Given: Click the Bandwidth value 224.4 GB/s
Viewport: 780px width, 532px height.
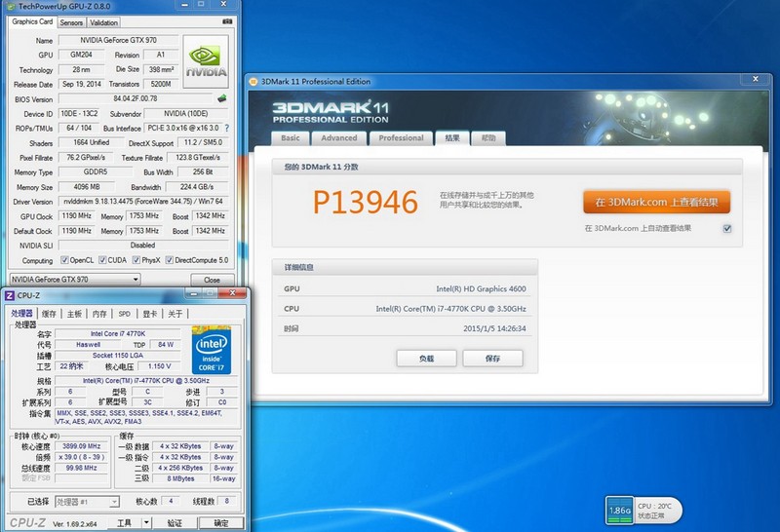Looking at the screenshot, I should [x=197, y=187].
